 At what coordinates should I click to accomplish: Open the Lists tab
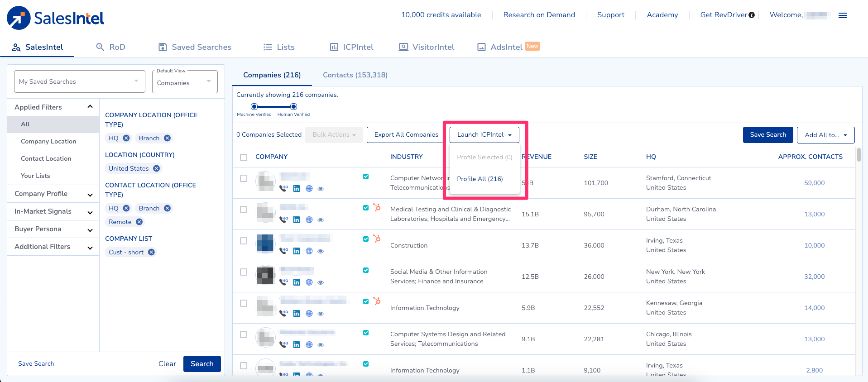click(279, 47)
